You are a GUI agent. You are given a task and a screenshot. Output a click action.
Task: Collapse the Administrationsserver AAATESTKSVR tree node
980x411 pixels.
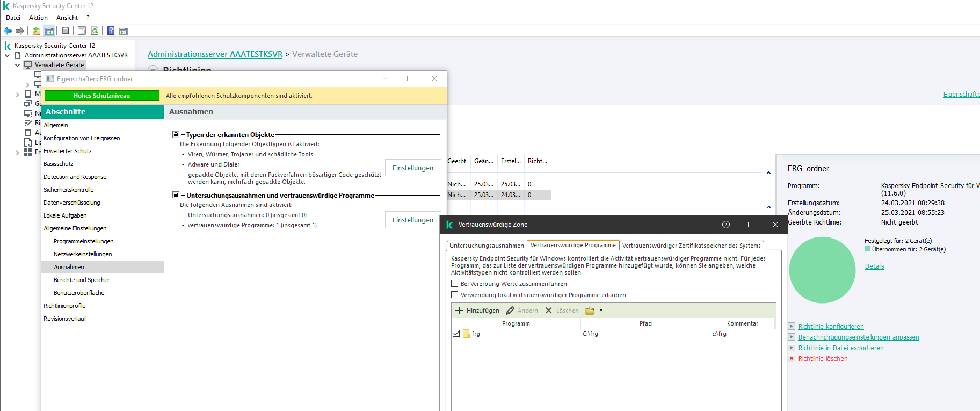[x=8, y=55]
